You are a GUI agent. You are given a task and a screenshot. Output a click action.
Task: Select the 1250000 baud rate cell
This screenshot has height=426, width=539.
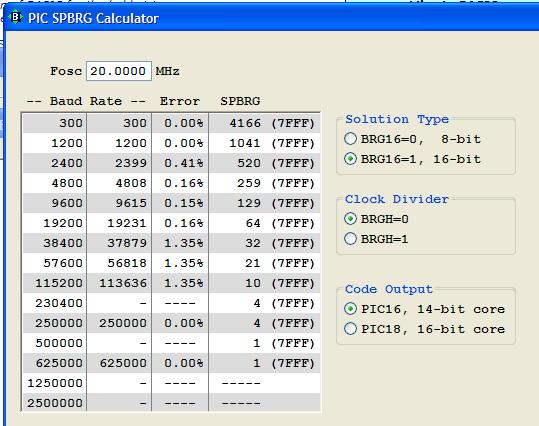55,383
